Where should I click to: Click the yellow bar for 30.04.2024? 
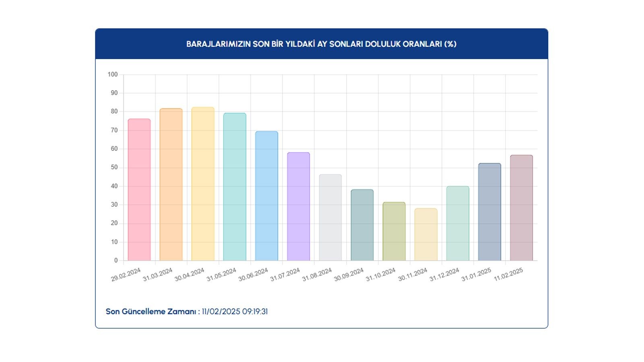203,184
